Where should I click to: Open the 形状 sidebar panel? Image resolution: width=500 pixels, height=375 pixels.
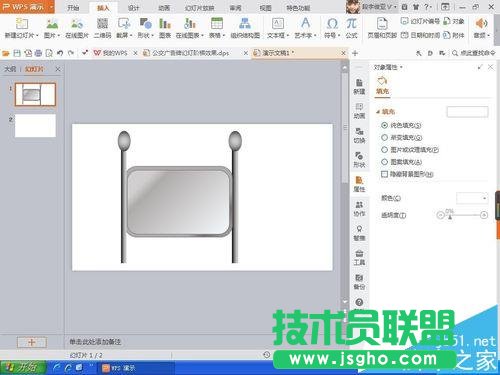(359, 160)
